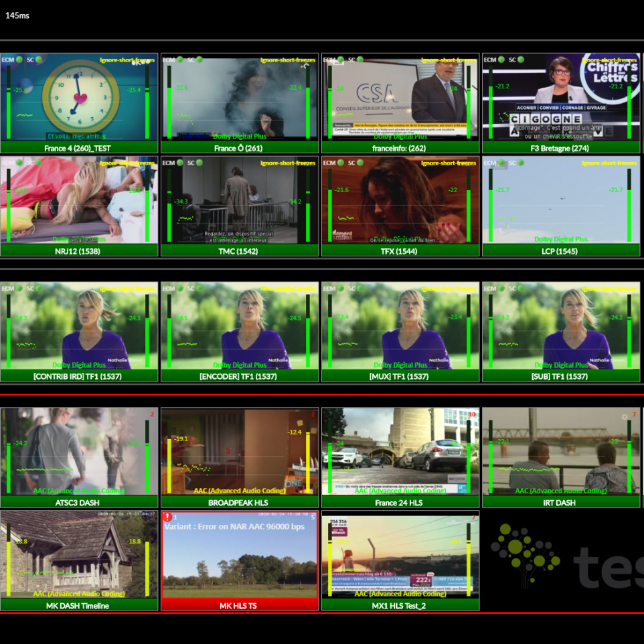
Task: Click the Dolby Digital Plus label on France Ô
Action: coord(240,135)
